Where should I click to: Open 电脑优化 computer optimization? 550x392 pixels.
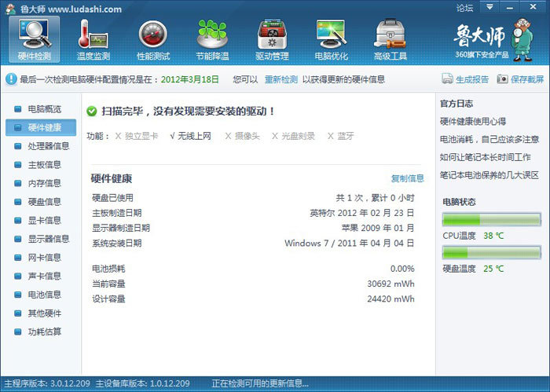point(332,39)
